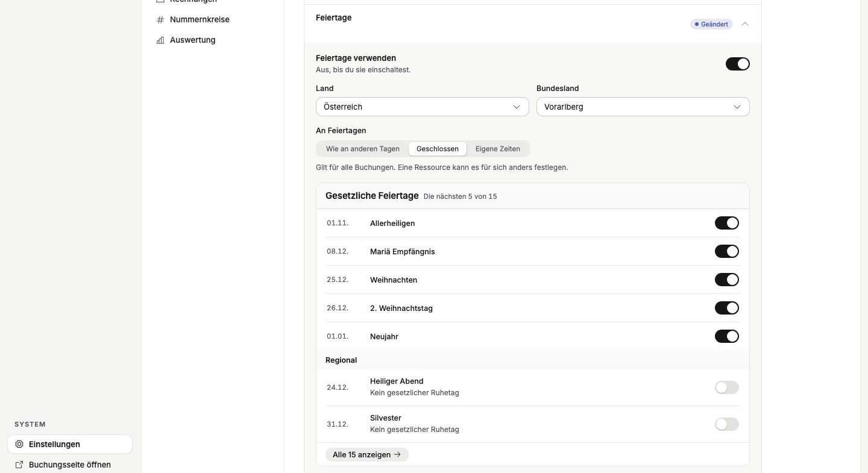Click the SYSTEM sidebar heading
The height and width of the screenshot is (473, 868).
pyautogui.click(x=30, y=424)
